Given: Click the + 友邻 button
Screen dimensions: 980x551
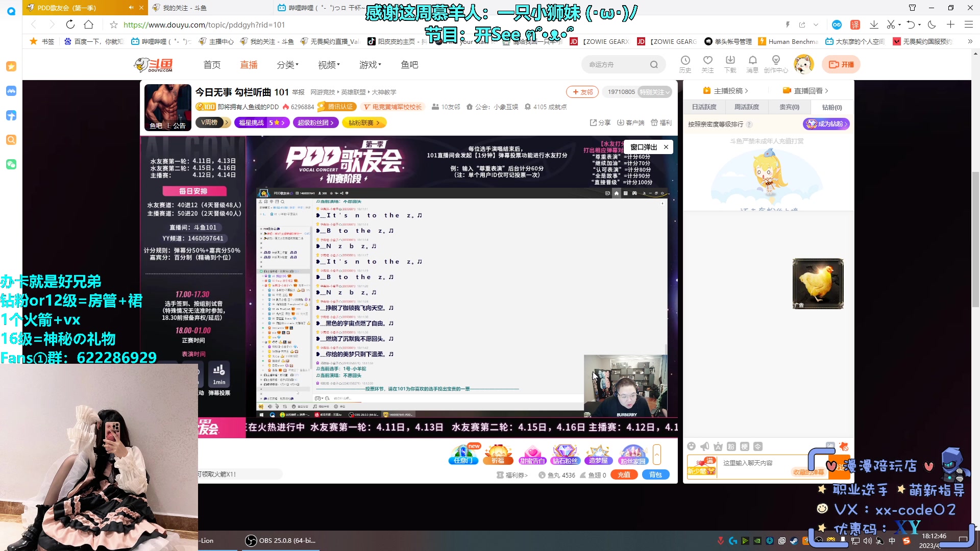Looking at the screenshot, I should coord(582,92).
